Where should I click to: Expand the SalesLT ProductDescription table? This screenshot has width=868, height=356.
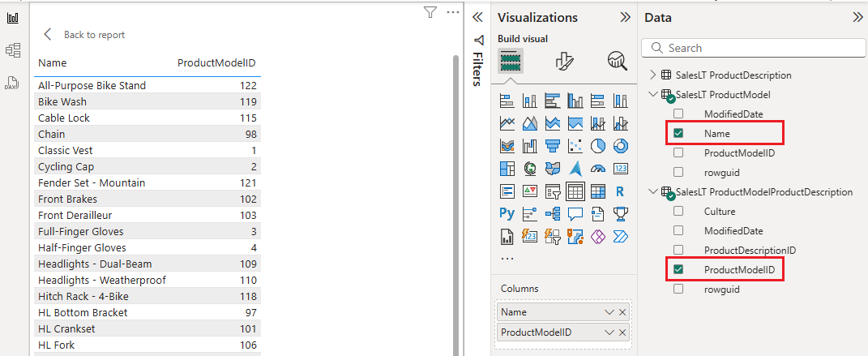(653, 75)
